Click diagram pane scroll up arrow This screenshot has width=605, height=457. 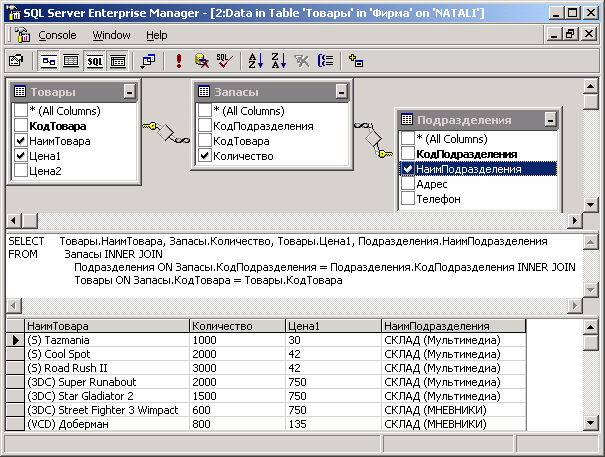click(590, 86)
